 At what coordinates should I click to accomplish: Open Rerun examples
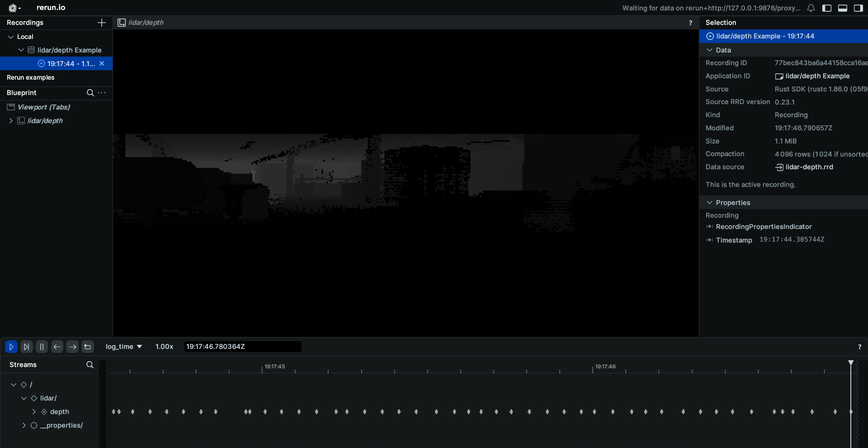31,77
